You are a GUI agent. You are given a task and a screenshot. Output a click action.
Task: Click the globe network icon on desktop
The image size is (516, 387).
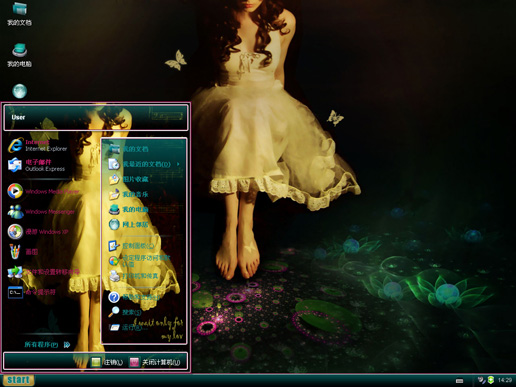point(20,91)
